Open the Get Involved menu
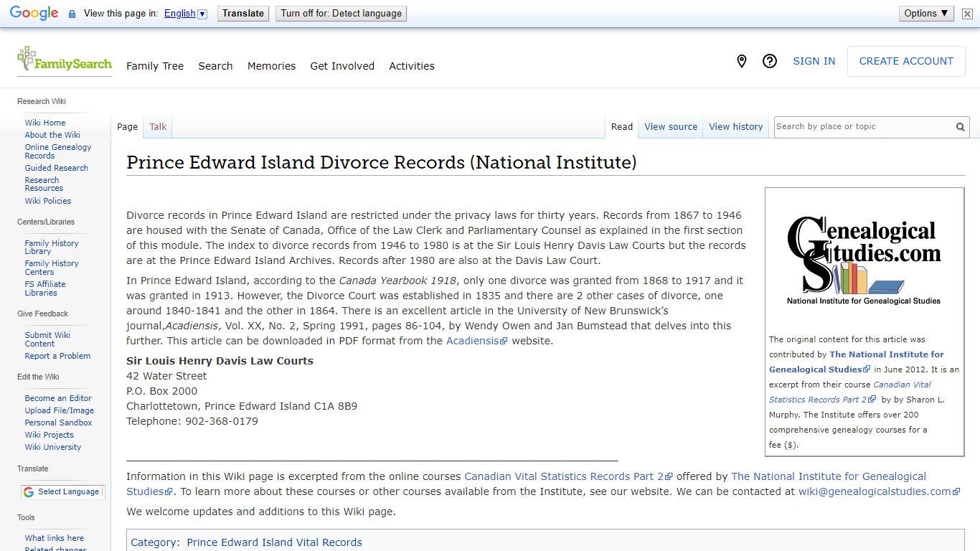The height and width of the screenshot is (551, 980). point(342,66)
